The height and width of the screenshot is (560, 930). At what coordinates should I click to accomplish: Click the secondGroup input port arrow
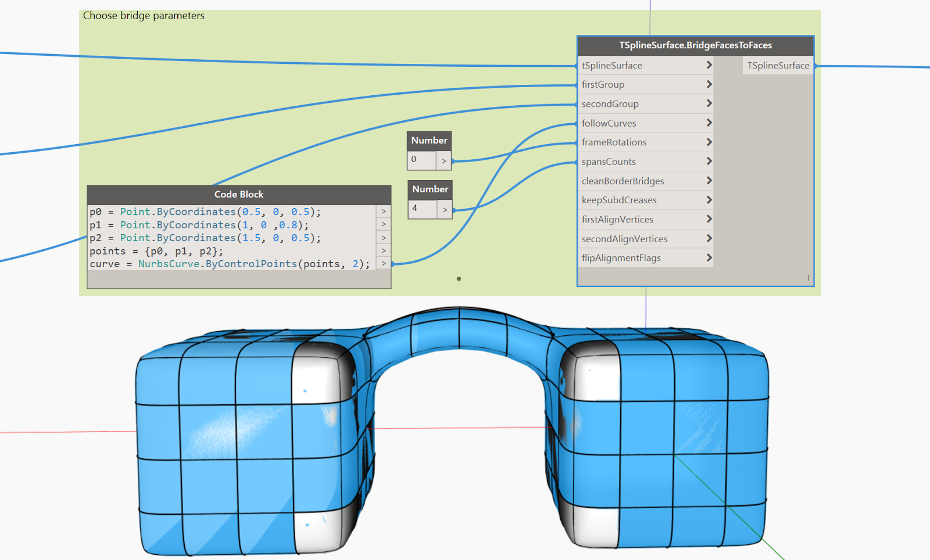click(709, 103)
